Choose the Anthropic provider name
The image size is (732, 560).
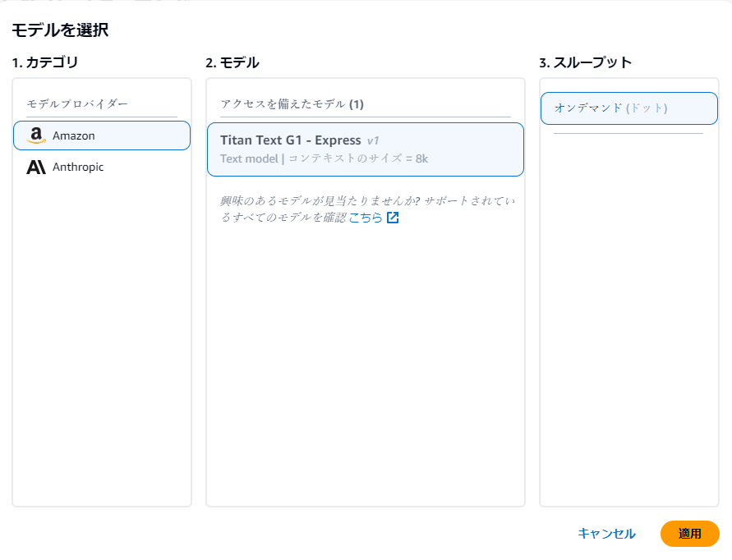78,167
